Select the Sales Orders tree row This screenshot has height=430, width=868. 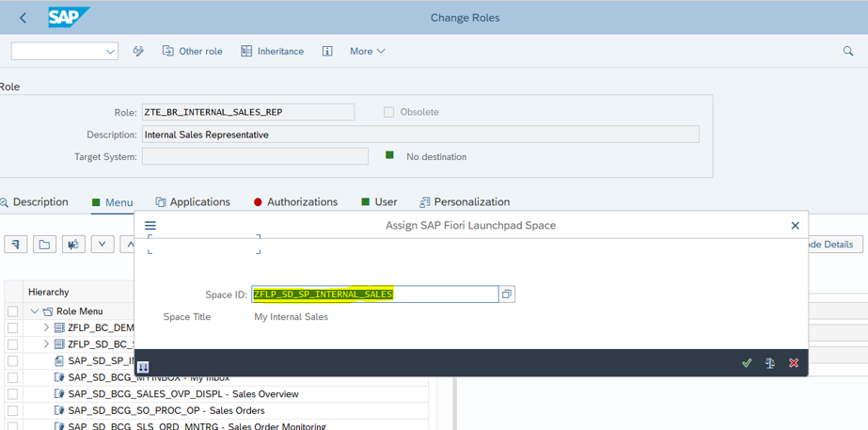tap(226, 410)
